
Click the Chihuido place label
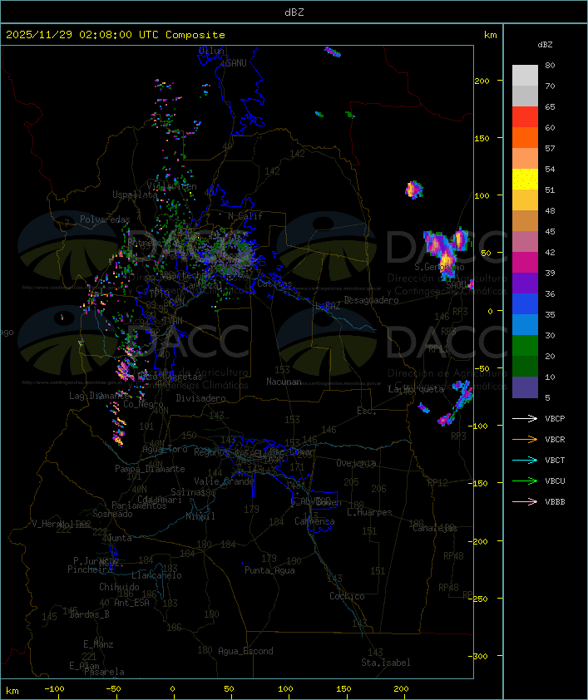[x=119, y=587]
